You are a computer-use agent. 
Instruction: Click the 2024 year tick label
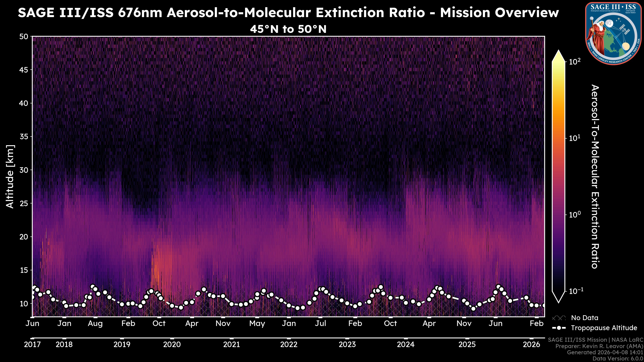(x=406, y=345)
